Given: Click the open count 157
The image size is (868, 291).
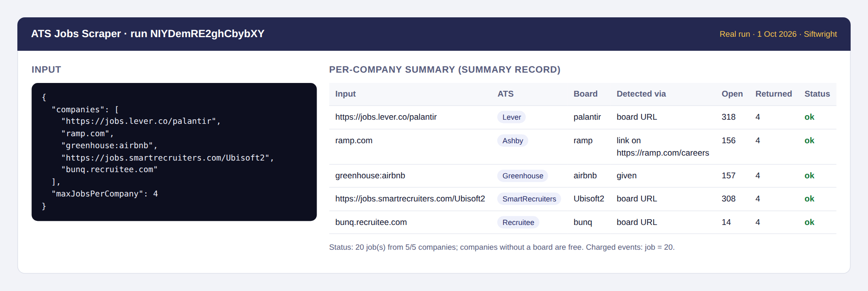Looking at the screenshot, I should [728, 176].
